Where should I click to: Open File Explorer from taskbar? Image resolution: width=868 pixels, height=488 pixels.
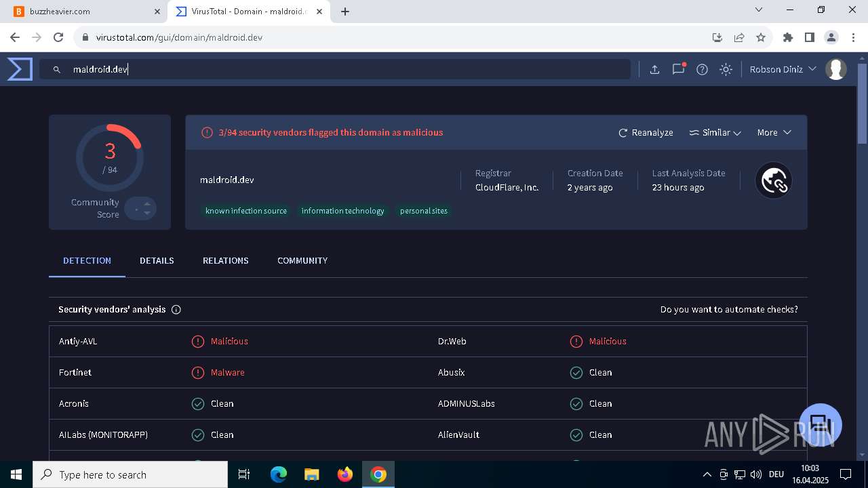[312, 474]
